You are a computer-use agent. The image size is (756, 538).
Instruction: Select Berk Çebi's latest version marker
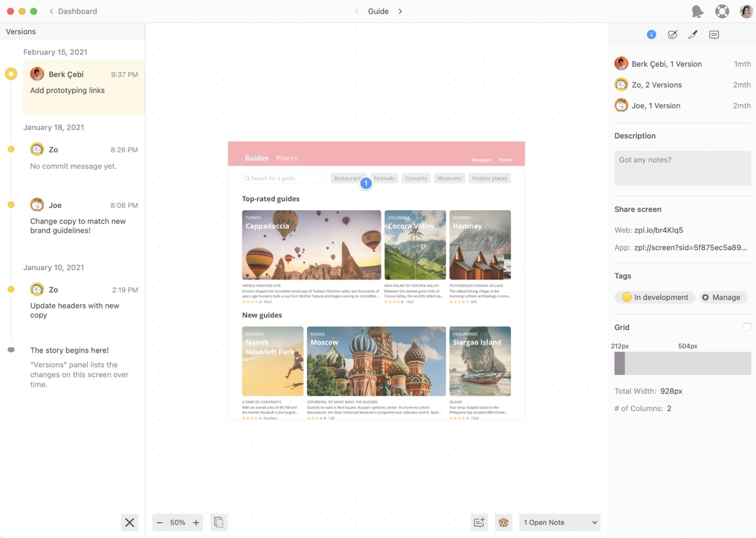click(x=11, y=74)
